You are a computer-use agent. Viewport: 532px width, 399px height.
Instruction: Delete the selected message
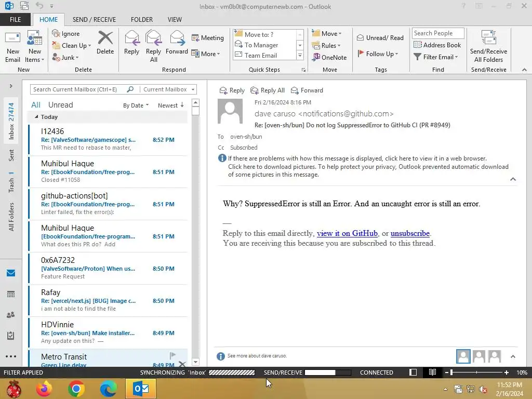point(105,43)
